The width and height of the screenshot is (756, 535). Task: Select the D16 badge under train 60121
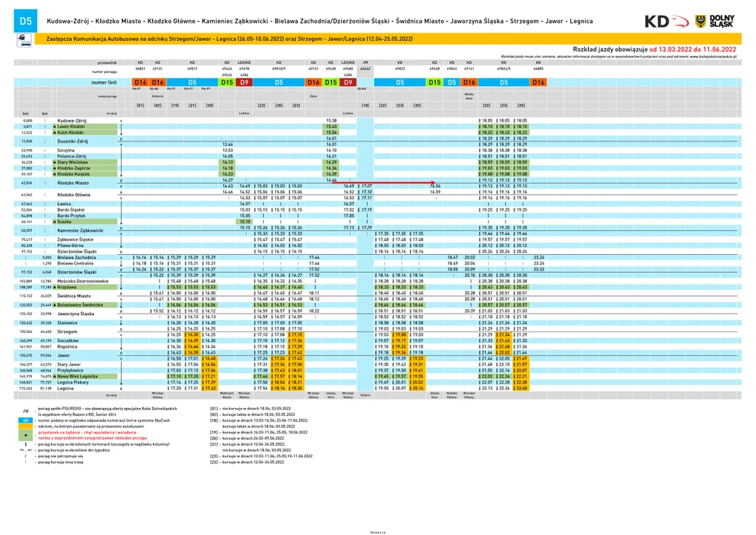tap(313, 82)
